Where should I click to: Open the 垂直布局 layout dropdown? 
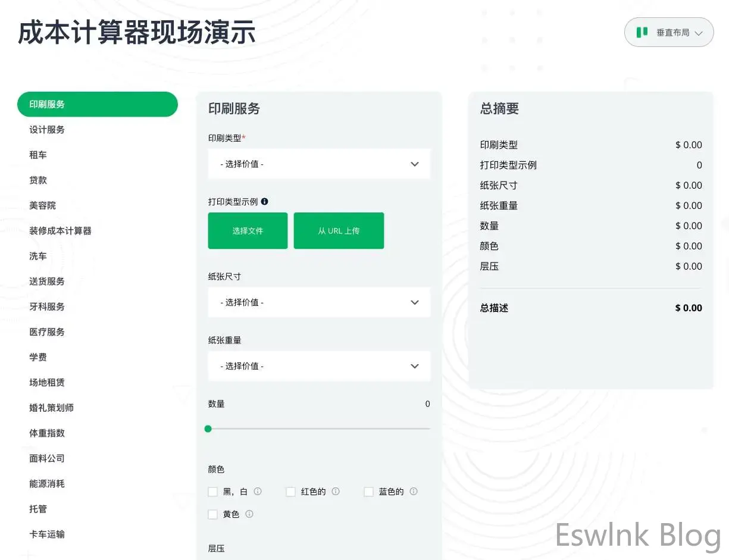coord(669,33)
